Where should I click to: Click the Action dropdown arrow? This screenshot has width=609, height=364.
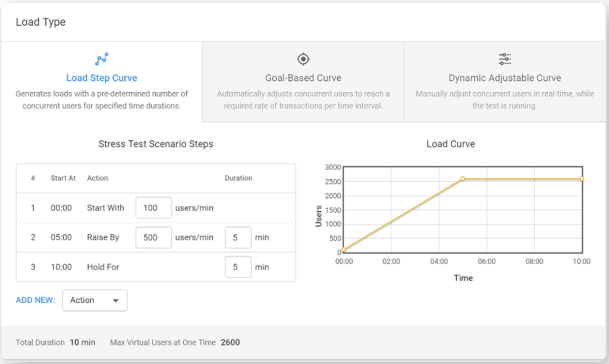tap(117, 300)
